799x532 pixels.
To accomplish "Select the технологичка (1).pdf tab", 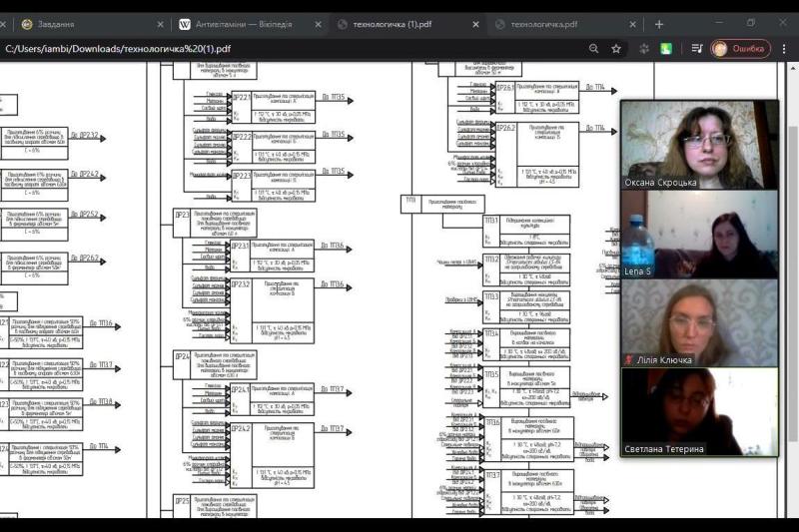I will point(407,24).
